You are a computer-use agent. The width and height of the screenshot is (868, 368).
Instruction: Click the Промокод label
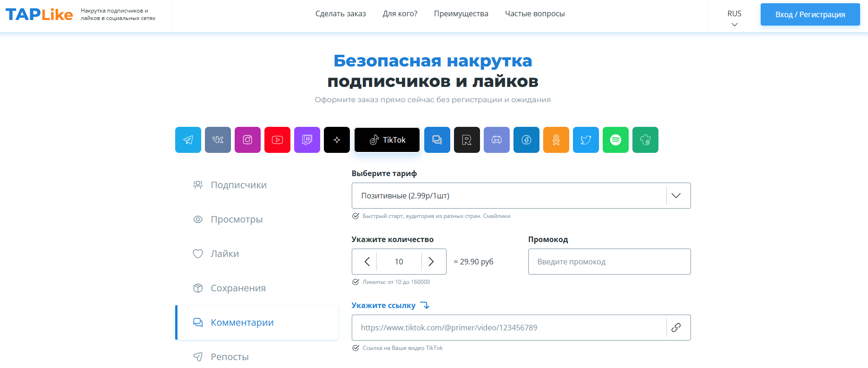pos(548,239)
